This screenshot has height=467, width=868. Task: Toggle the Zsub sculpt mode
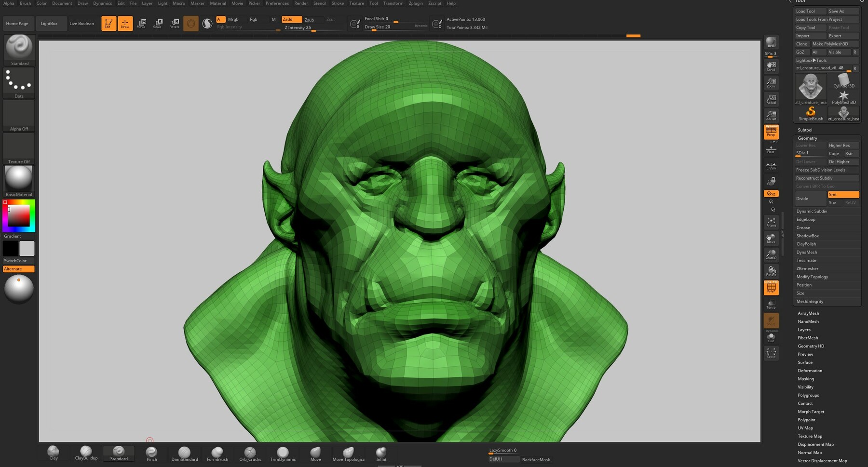click(x=310, y=20)
